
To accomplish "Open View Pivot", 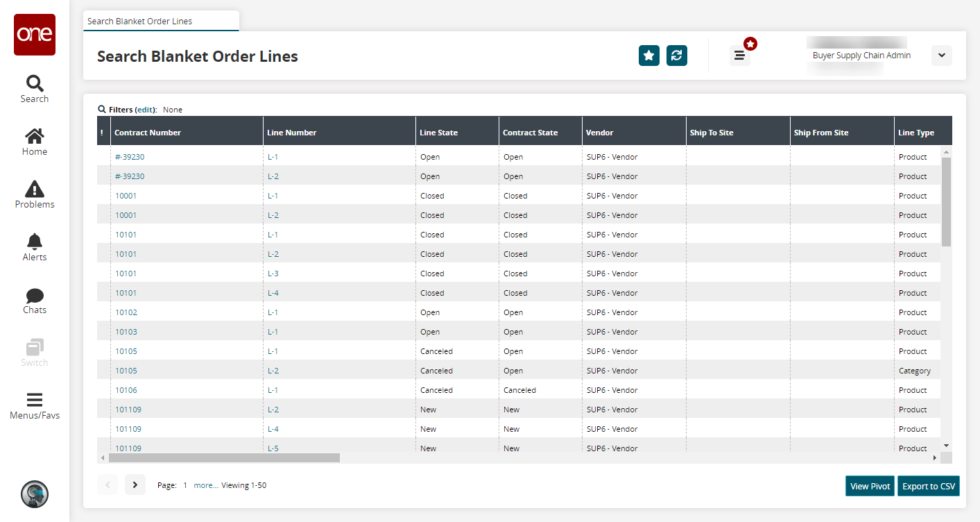I will point(870,486).
